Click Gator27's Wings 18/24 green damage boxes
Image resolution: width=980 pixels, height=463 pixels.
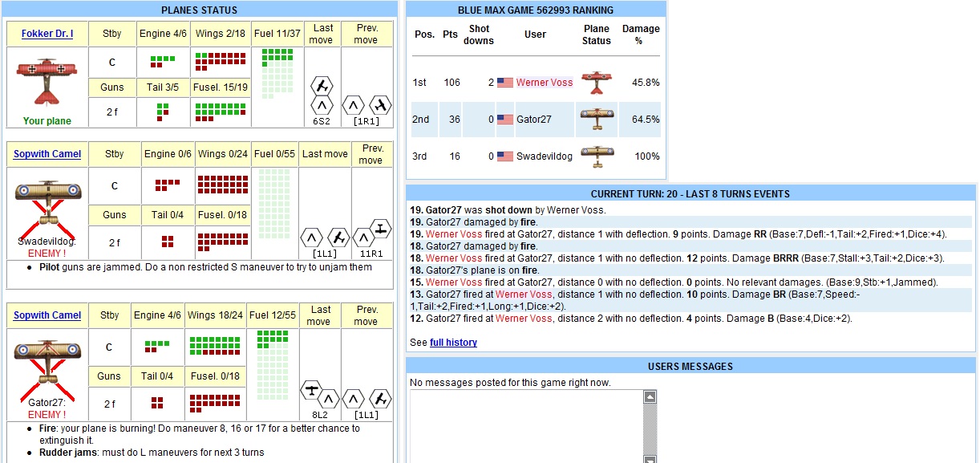click(215, 346)
